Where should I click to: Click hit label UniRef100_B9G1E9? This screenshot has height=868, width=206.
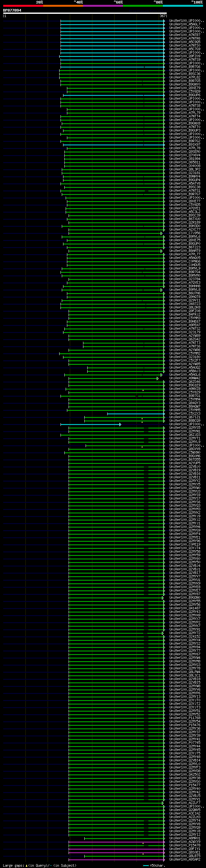tap(185, 385)
